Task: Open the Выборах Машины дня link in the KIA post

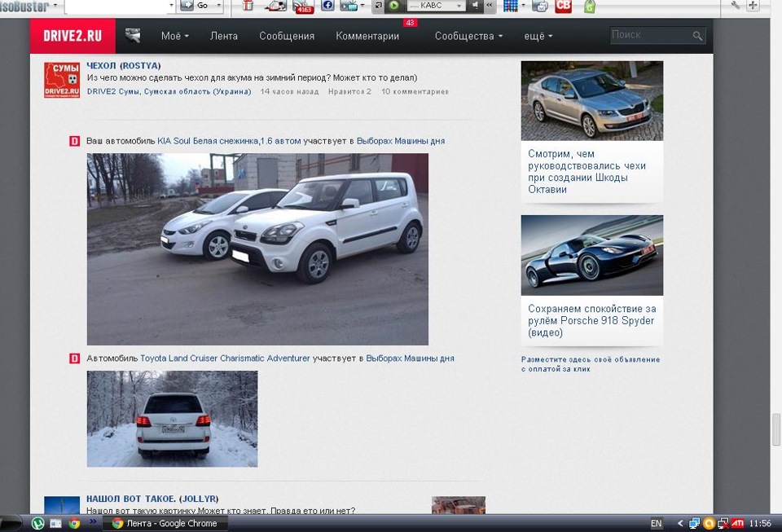Action: [x=401, y=141]
